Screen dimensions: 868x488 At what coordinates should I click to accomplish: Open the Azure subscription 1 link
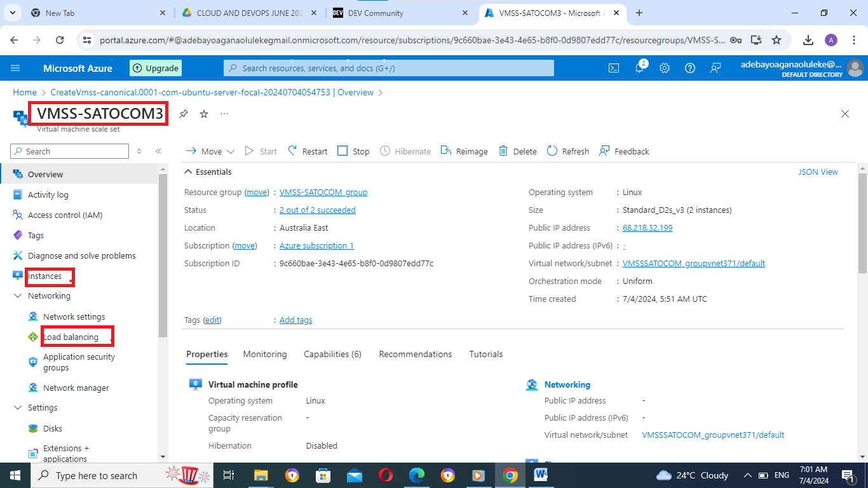point(316,245)
